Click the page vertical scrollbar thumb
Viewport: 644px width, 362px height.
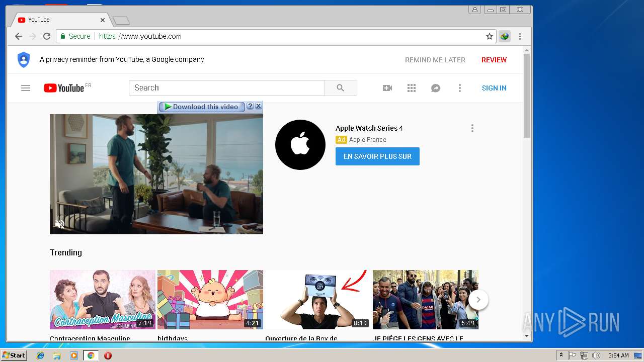(527, 96)
